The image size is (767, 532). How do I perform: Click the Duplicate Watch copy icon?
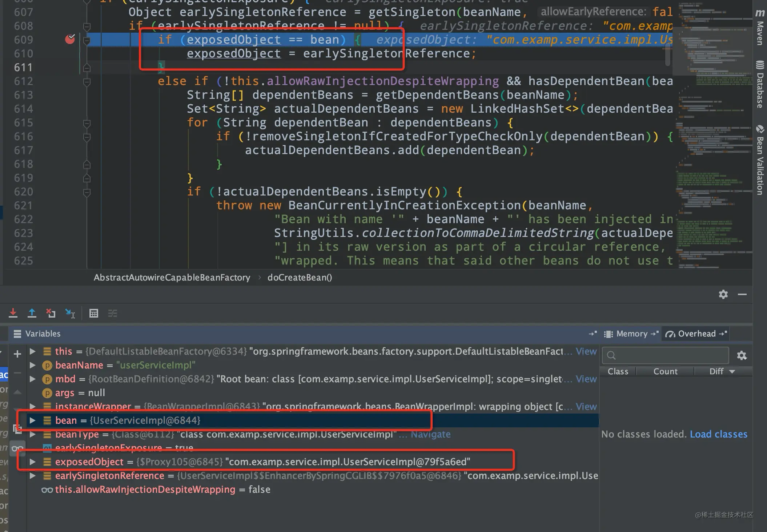[17, 429]
